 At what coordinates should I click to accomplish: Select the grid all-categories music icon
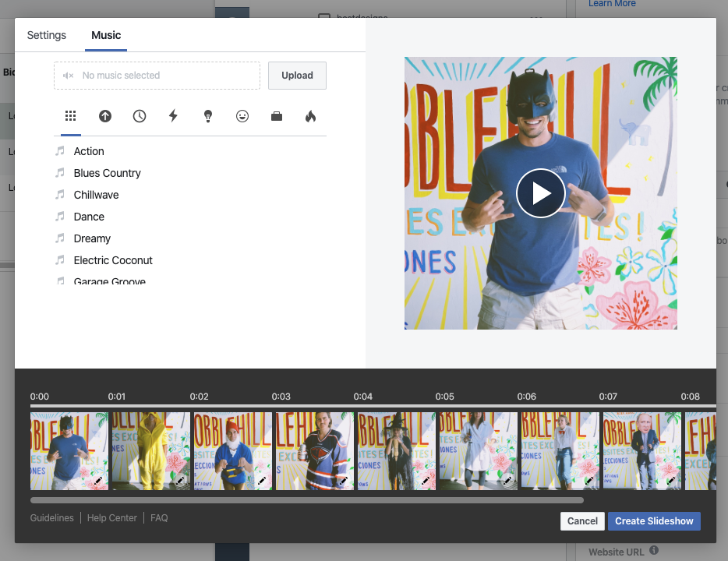click(x=71, y=116)
